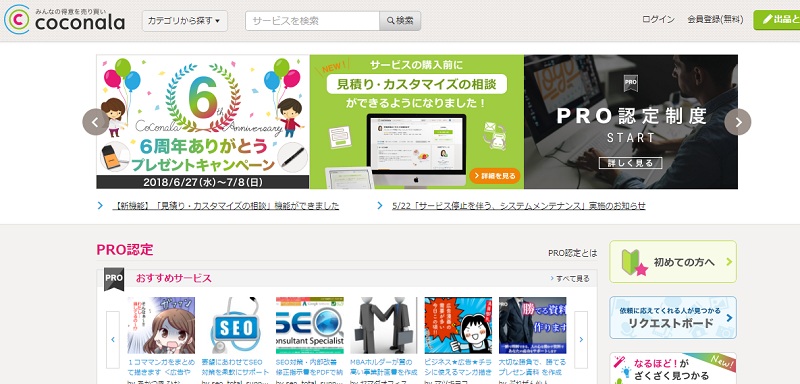Open the SEO Consultant Specialist service thumbnail
Image resolution: width=800 pixels, height=384 pixels.
310,325
